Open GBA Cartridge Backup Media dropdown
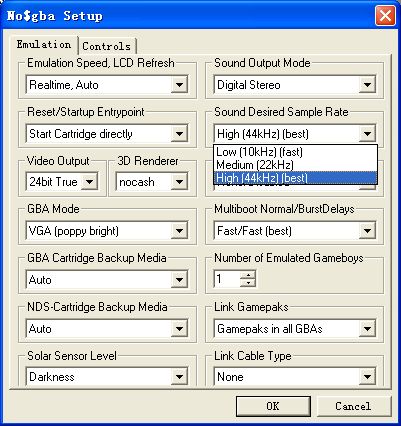Screen dimensions: 401x426 point(179,280)
